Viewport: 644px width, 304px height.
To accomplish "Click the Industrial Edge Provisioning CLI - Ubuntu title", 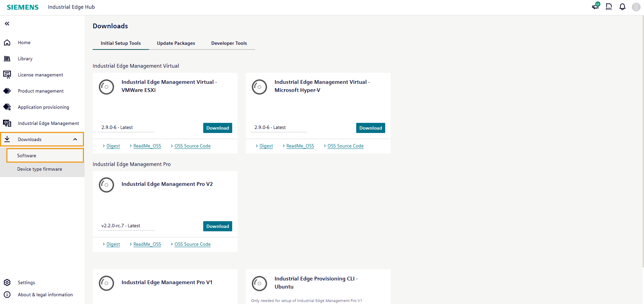I will [x=316, y=283].
